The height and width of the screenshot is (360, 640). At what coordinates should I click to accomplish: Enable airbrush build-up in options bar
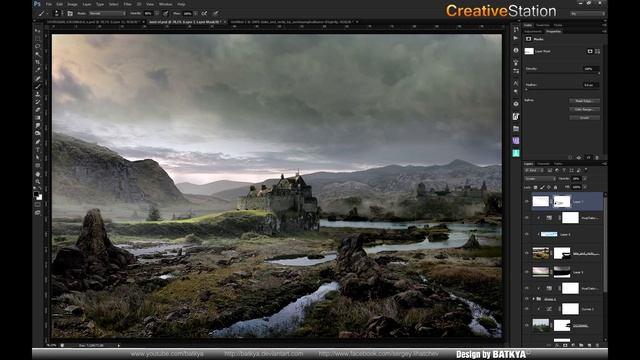point(204,13)
